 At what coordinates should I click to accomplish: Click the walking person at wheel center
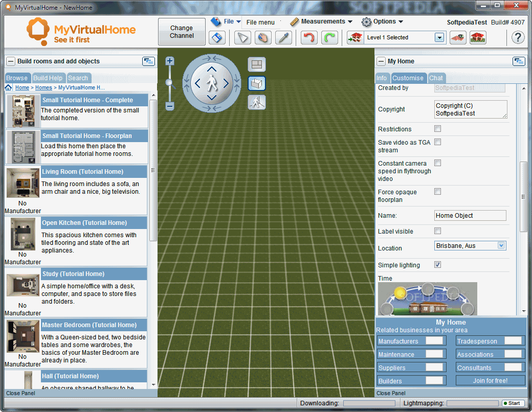(x=212, y=83)
